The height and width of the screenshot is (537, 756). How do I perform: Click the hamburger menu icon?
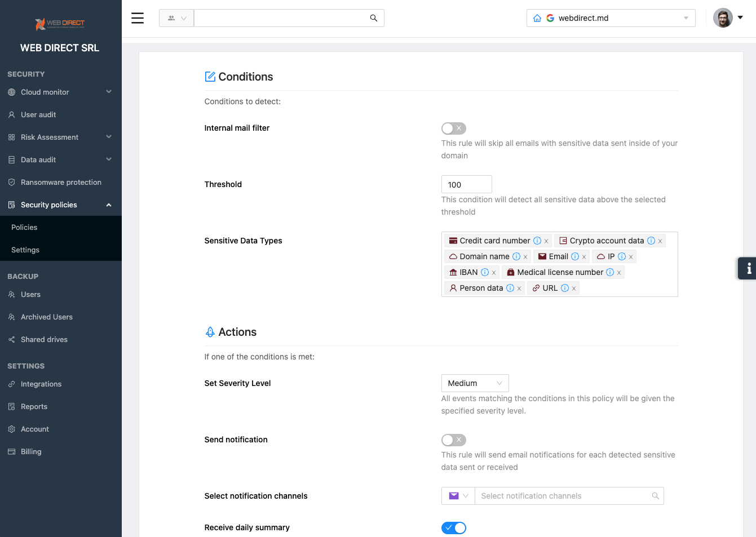pyautogui.click(x=138, y=18)
